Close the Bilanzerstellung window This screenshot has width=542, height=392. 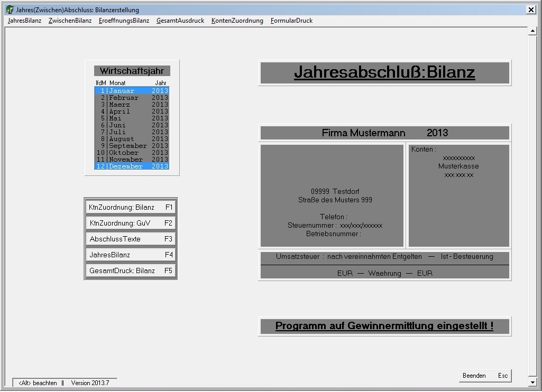[531, 10]
